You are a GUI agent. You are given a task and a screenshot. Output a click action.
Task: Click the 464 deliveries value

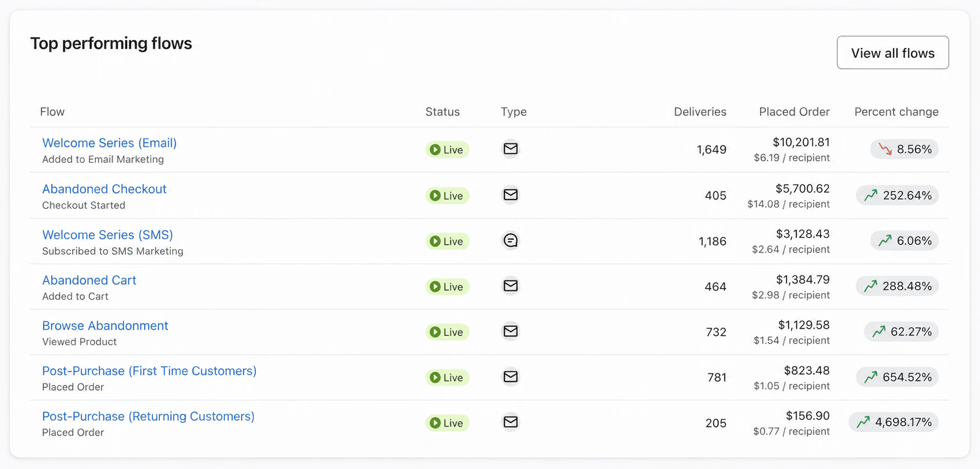[715, 287]
